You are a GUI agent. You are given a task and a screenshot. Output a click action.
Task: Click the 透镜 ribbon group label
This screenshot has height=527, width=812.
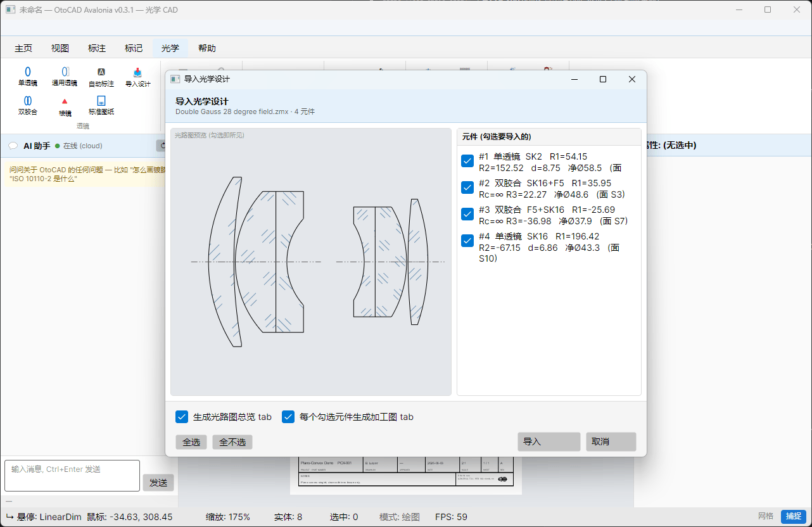[83, 126]
